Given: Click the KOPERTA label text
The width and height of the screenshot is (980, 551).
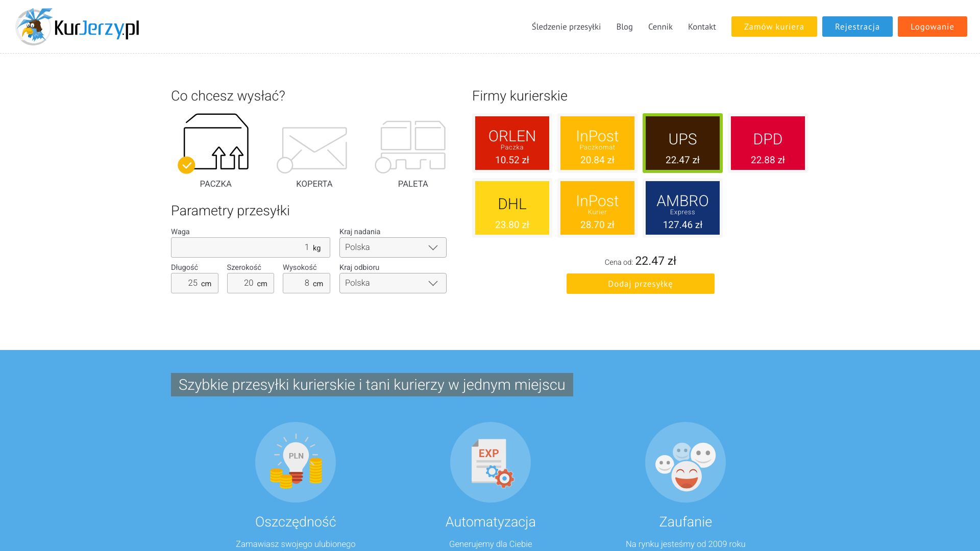Looking at the screenshot, I should (x=314, y=184).
